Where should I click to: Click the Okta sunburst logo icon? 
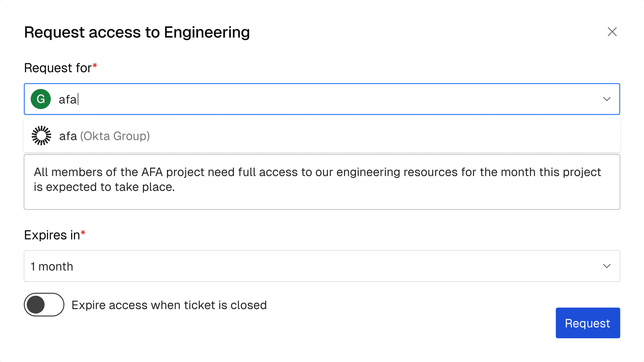pos(42,136)
